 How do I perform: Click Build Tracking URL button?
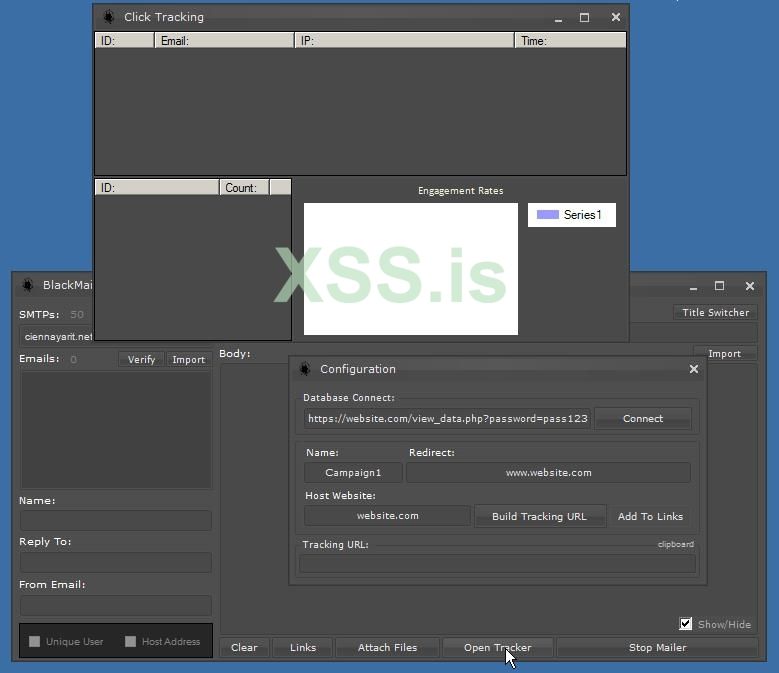[540, 516]
